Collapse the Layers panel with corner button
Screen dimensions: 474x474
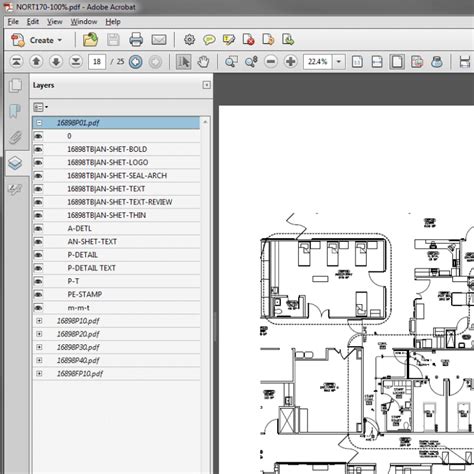coord(206,85)
